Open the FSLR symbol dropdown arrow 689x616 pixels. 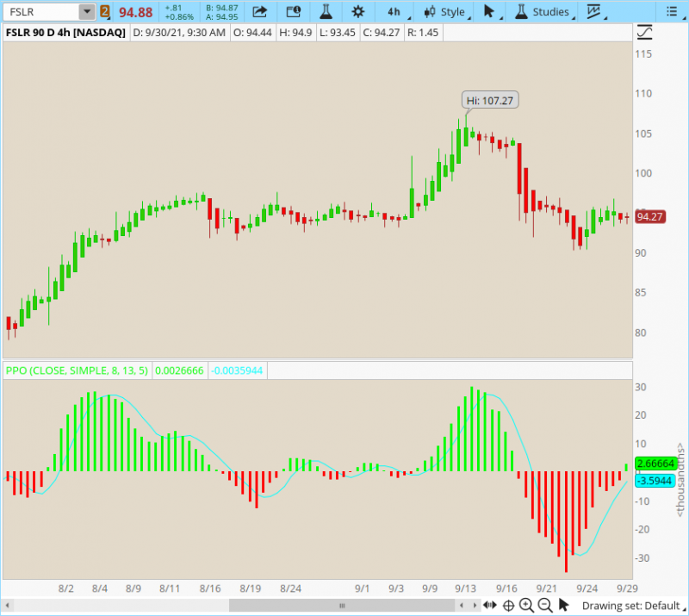(x=87, y=12)
